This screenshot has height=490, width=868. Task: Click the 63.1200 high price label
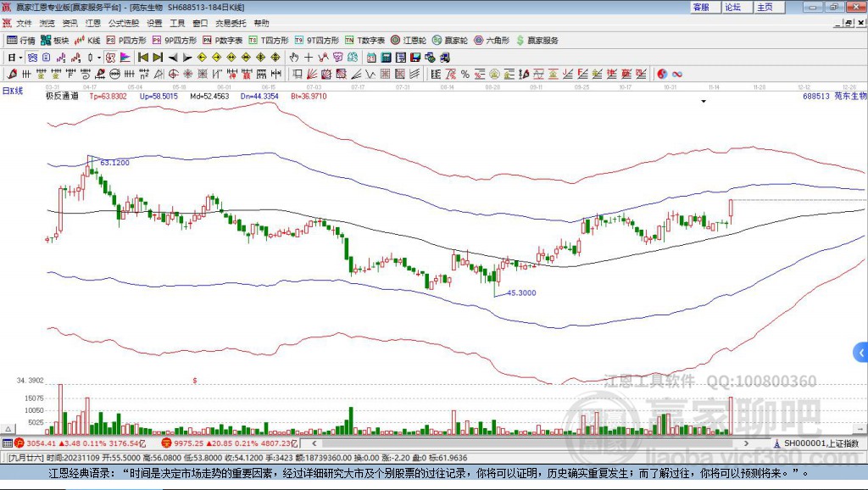[114, 163]
